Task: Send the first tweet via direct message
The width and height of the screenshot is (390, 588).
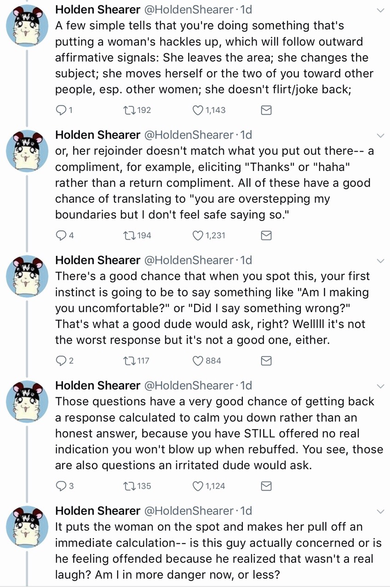Action: tap(266, 110)
